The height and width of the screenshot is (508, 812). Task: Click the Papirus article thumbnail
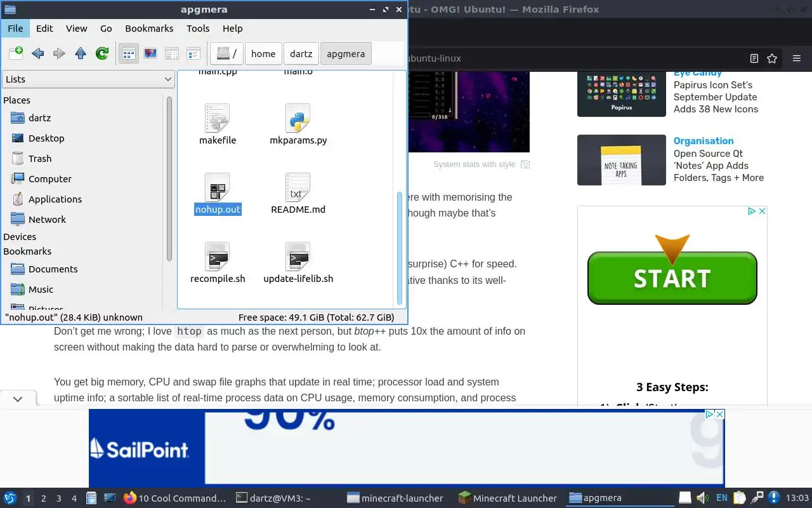[x=622, y=94]
